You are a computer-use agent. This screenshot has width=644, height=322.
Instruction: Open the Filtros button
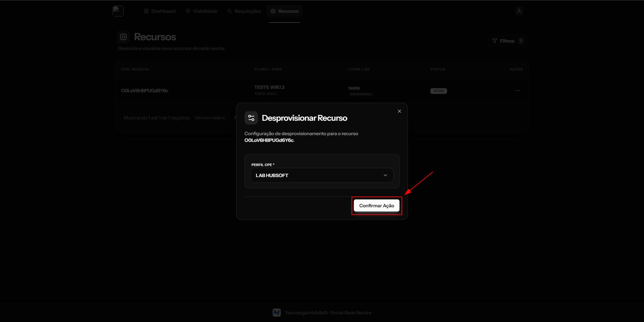point(507,41)
